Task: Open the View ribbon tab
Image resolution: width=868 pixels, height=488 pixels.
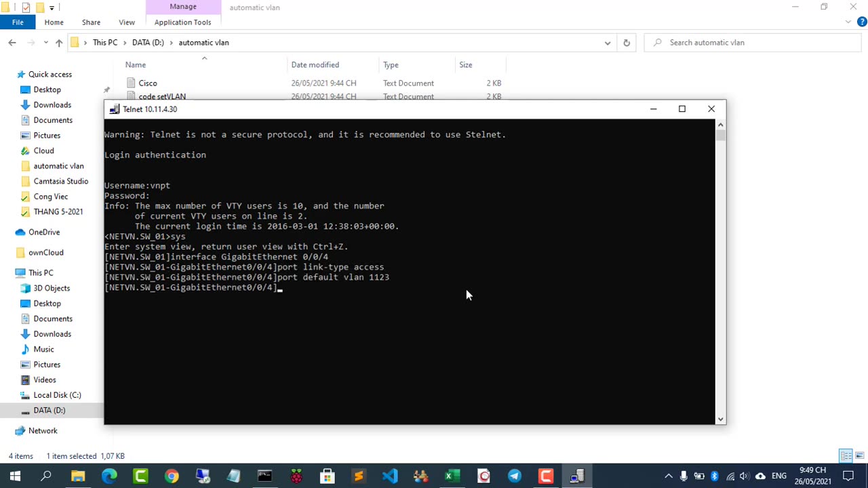Action: tap(127, 22)
